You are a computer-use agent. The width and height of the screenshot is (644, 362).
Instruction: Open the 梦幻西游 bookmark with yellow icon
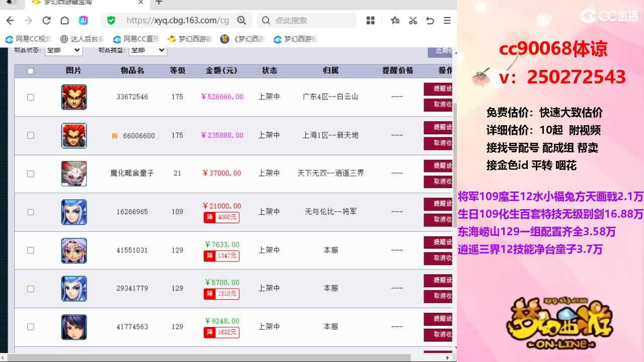pyautogui.click(x=190, y=39)
